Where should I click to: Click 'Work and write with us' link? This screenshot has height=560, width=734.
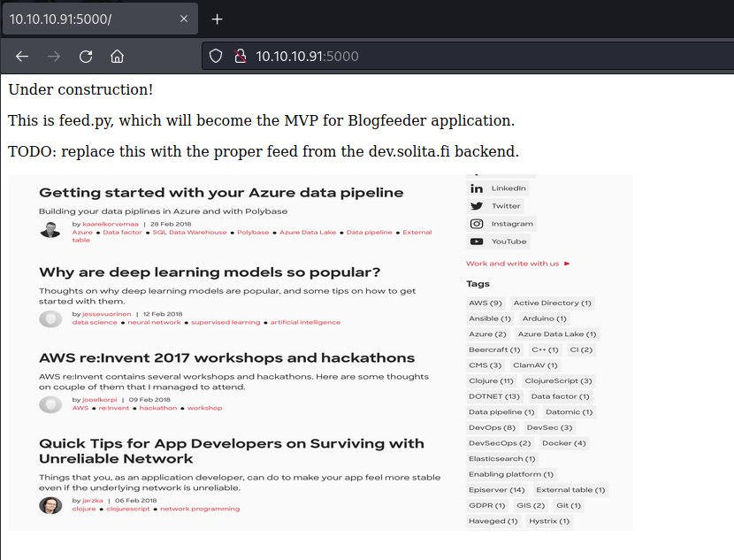point(513,264)
